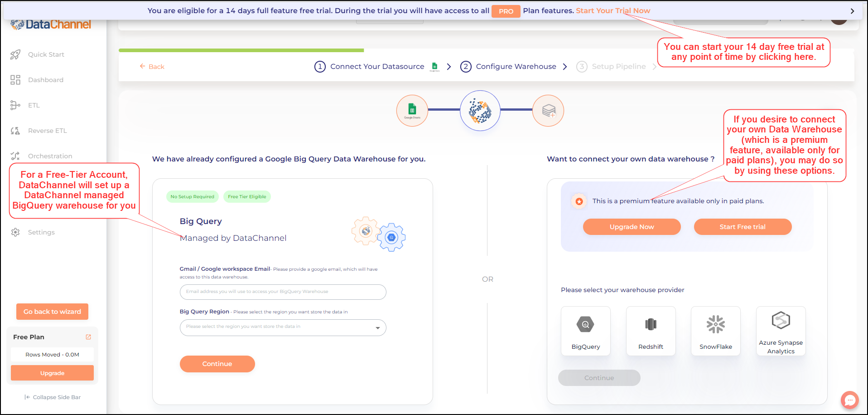
Task: Open the Big Query Region dropdown
Action: point(283,327)
